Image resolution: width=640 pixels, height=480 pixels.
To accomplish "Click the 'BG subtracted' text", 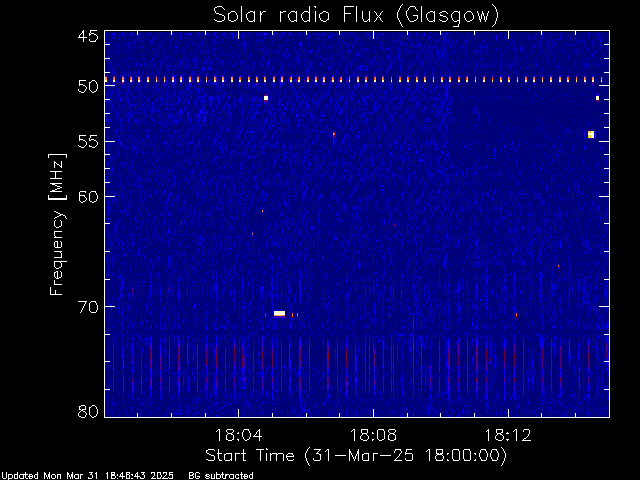I will (x=221, y=476).
